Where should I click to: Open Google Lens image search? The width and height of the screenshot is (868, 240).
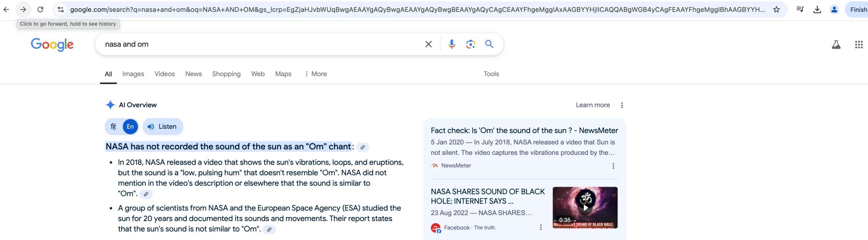click(470, 44)
